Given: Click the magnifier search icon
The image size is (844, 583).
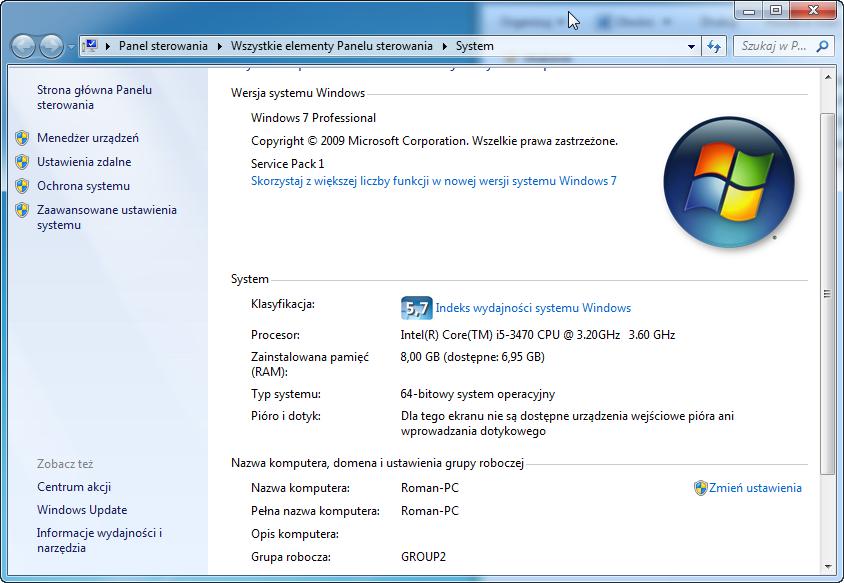Looking at the screenshot, I should point(822,46).
